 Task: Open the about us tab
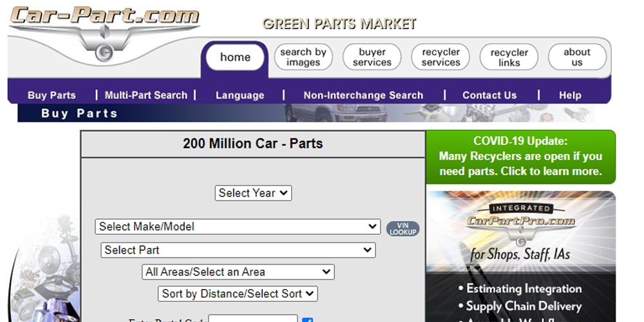point(577,57)
